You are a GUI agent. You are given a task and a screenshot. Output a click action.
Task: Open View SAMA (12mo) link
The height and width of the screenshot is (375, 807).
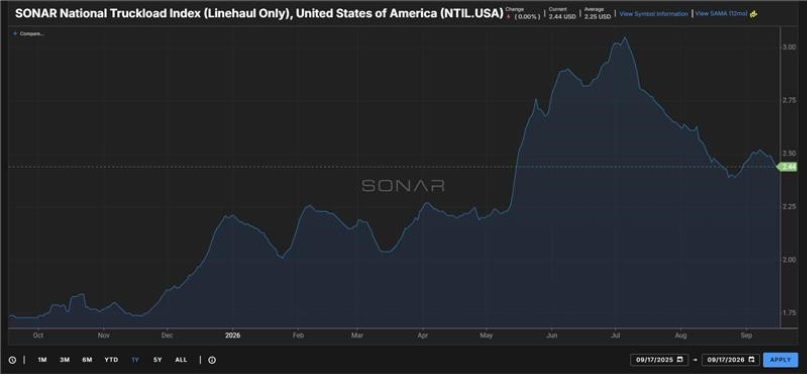tap(721, 14)
